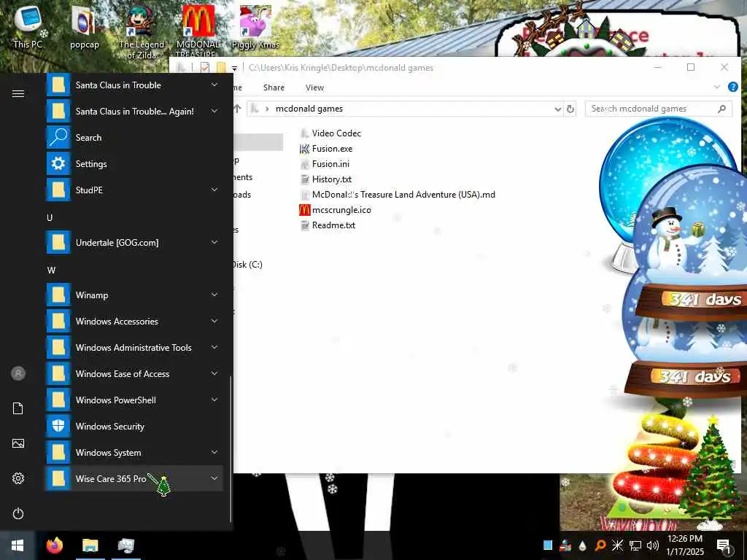Click the Explorer Help question mark icon

click(x=732, y=87)
